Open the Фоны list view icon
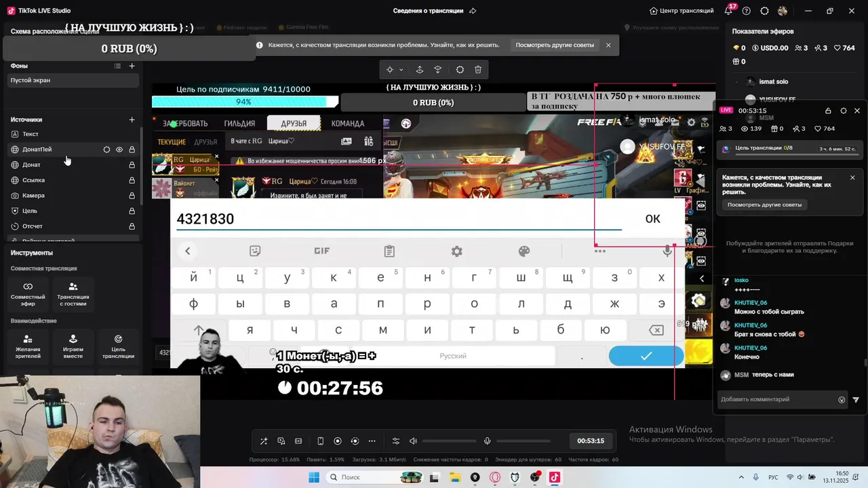Screen dimensions: 868x488 click(117, 66)
